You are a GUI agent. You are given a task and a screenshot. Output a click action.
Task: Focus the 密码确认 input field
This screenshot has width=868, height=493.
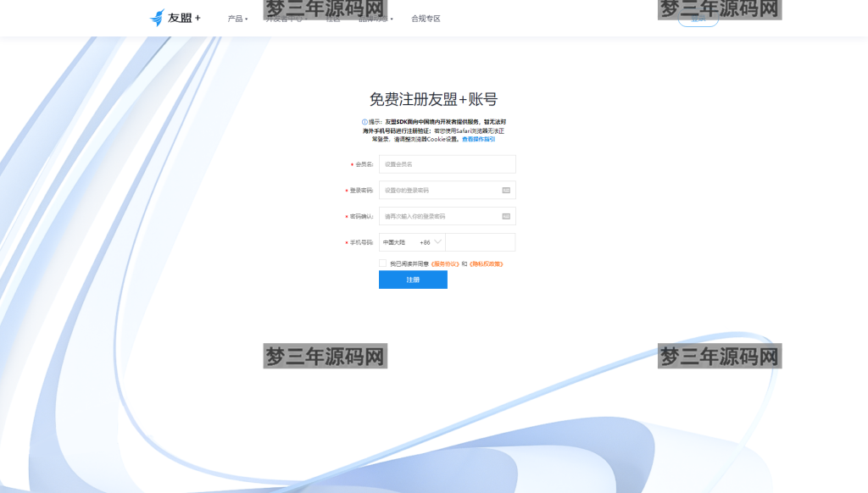pos(448,216)
